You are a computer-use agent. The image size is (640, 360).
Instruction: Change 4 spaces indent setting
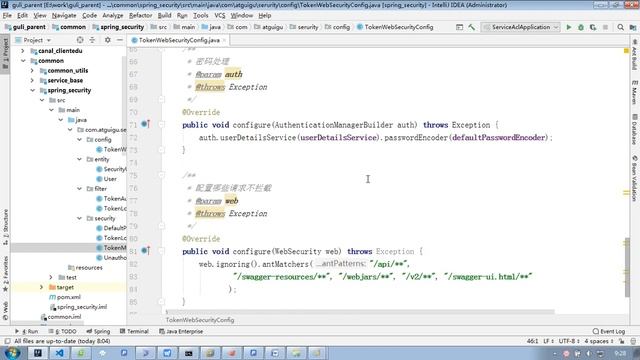pyautogui.click(x=599, y=341)
